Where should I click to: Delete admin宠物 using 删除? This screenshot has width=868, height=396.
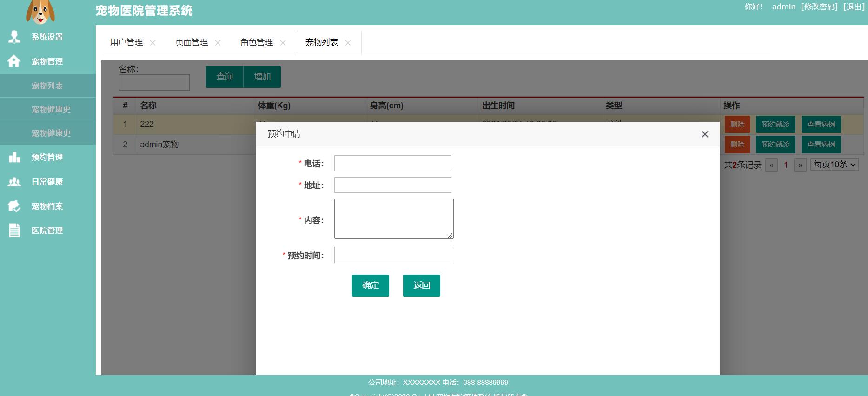737,145
